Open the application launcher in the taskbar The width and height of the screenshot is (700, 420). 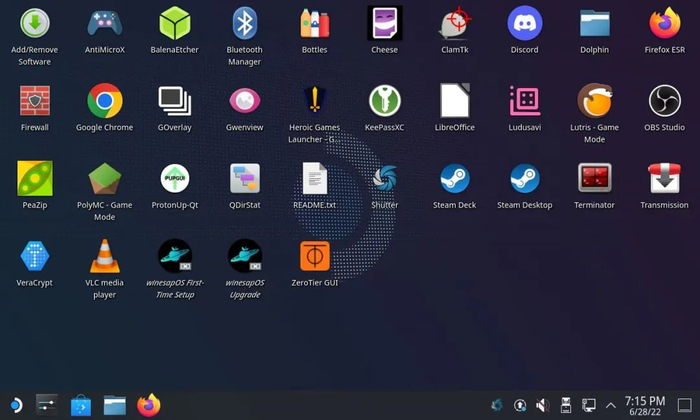16,405
